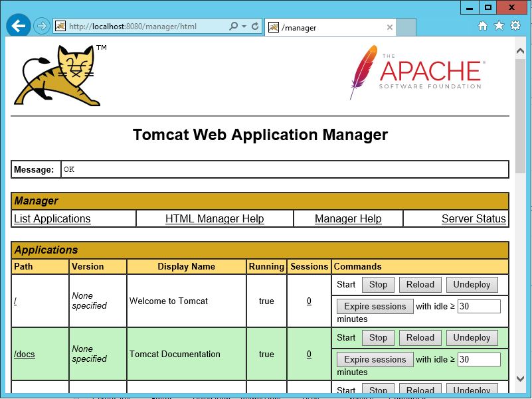Viewport: 532px width, 399px height.
Task: Click the address bar search magnifier icon
Action: coord(233,26)
